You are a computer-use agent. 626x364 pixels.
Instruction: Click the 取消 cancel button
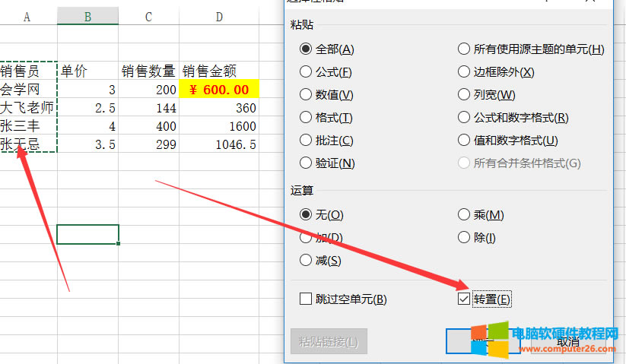[x=568, y=341]
